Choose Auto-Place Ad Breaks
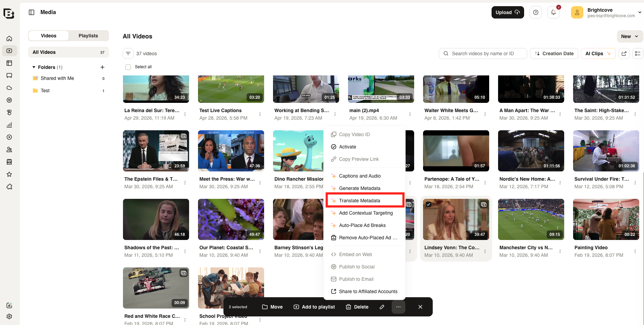Screen dimensions: 644x325 click(364, 225)
